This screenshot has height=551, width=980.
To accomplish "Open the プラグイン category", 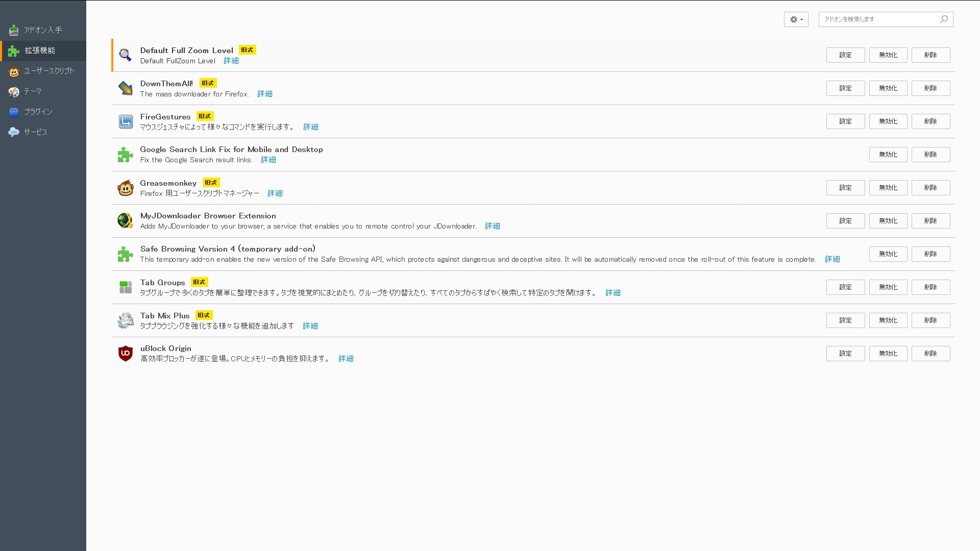I will pos(43,112).
